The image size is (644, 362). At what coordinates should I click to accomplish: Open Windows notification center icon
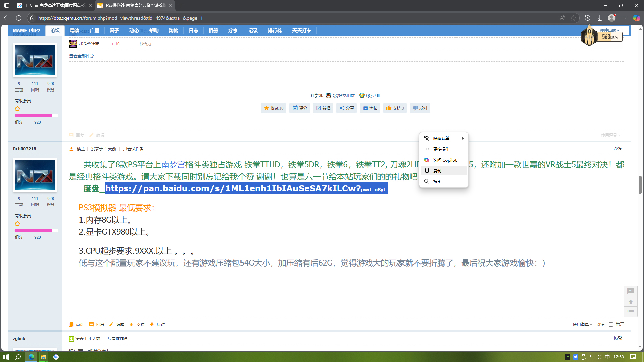tap(633, 357)
